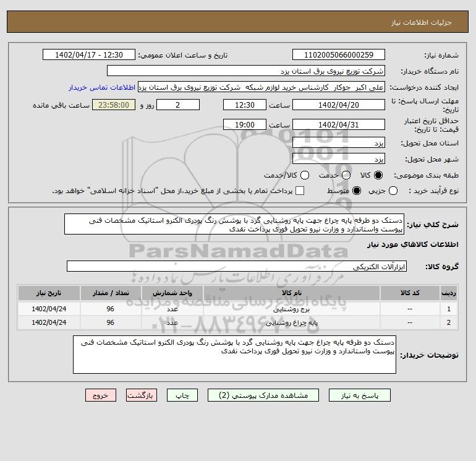Click the توضیحات خریدار text area
Screen dimensions: 476x461
pos(234,355)
